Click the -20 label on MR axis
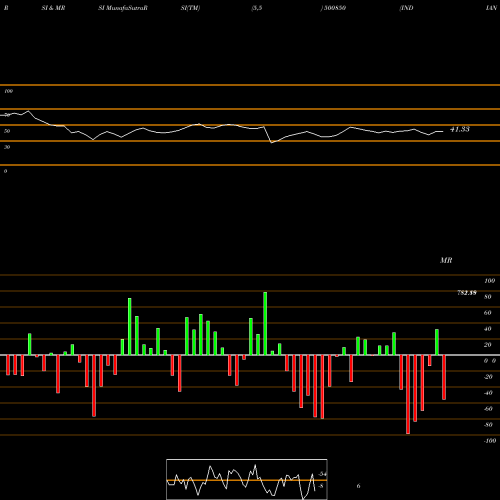 488,377
